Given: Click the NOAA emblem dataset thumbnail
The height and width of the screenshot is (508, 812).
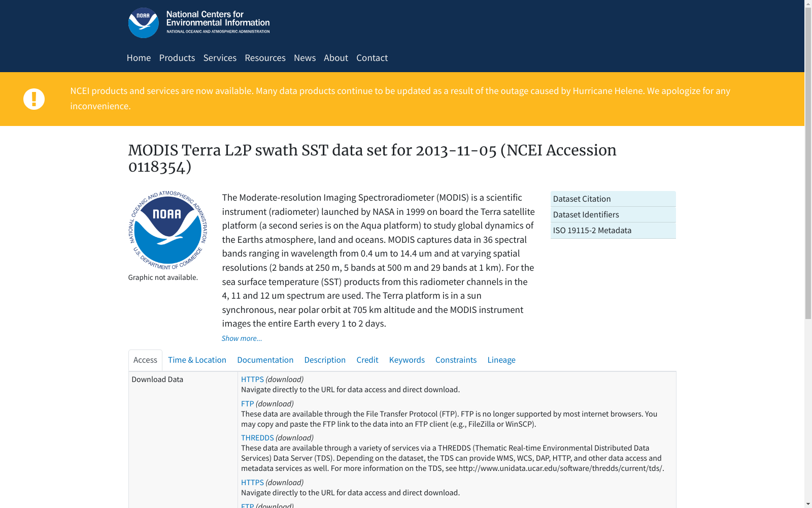Looking at the screenshot, I should tap(168, 230).
